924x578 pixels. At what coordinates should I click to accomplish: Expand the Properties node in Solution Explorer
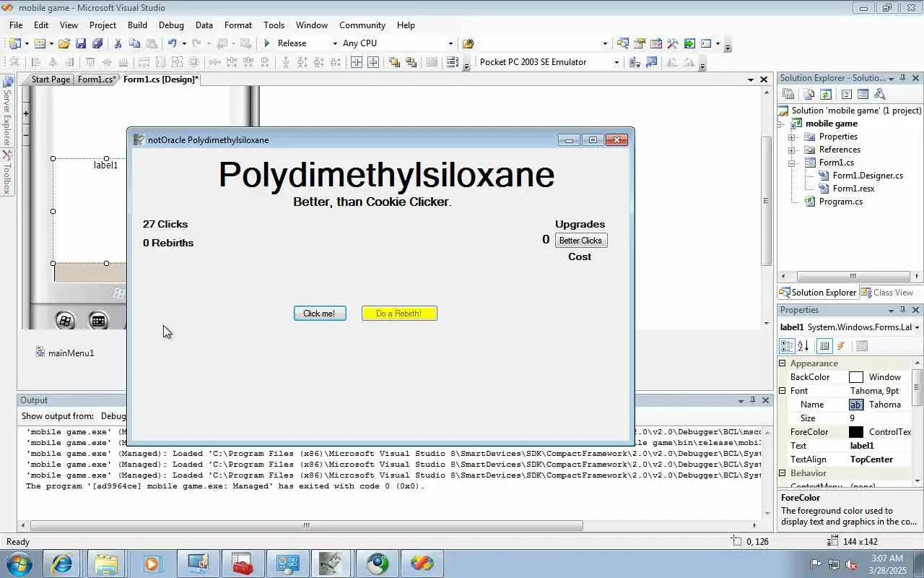(792, 137)
